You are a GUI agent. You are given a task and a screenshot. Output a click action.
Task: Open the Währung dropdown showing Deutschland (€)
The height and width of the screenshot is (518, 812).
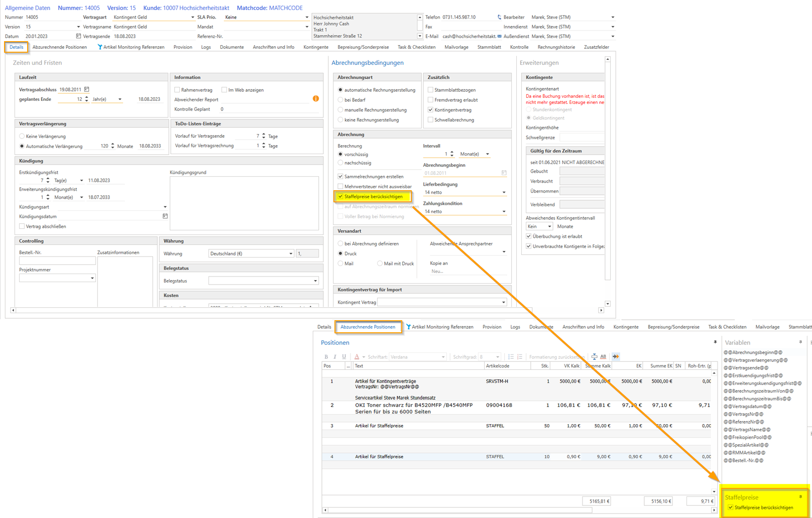[x=291, y=253]
